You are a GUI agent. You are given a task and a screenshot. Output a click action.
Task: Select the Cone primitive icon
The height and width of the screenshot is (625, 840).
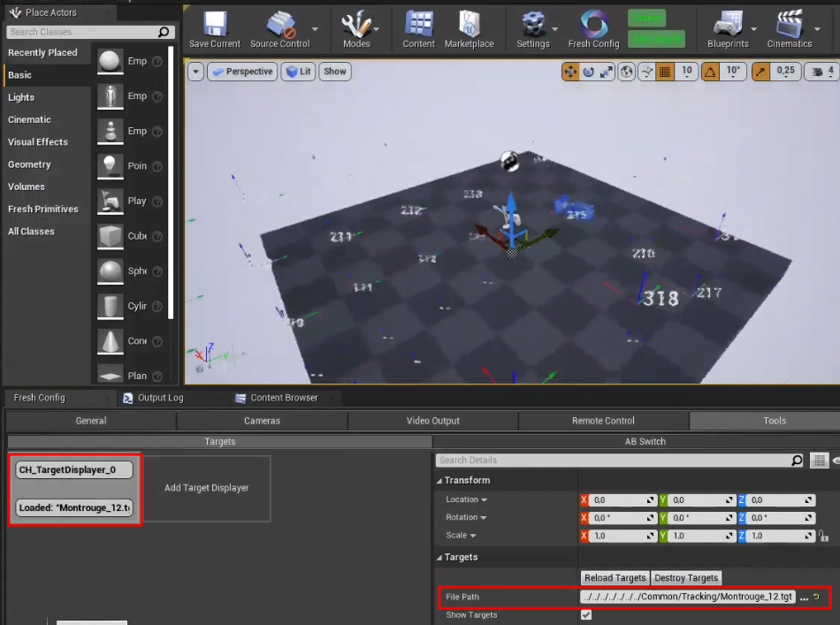click(x=110, y=341)
